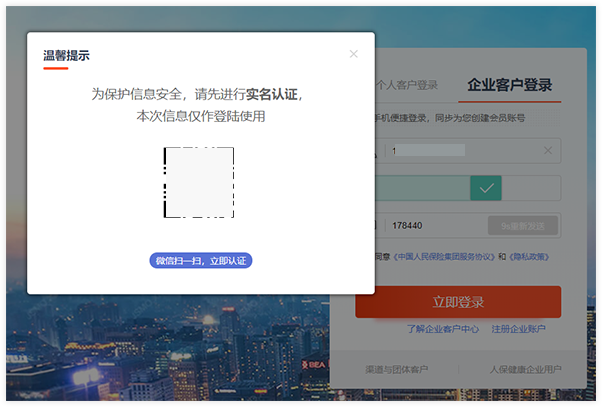Click the QR code image placeholder
Screen dimensions: 602x407
199,182
